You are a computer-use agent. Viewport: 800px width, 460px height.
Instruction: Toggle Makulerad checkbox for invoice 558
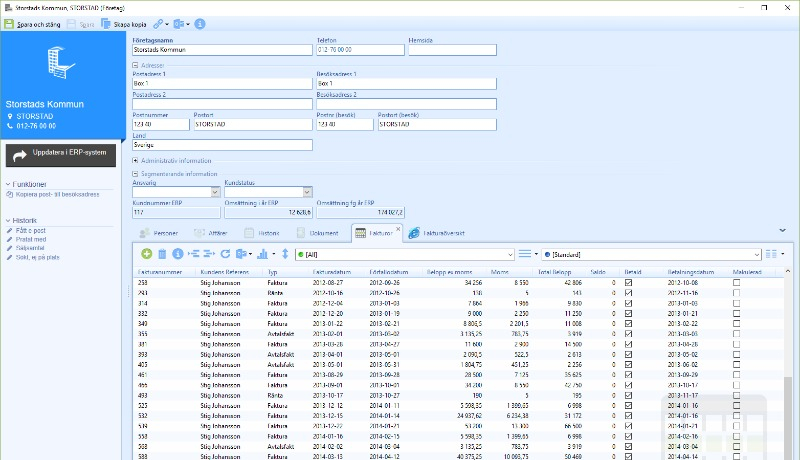coord(736,436)
